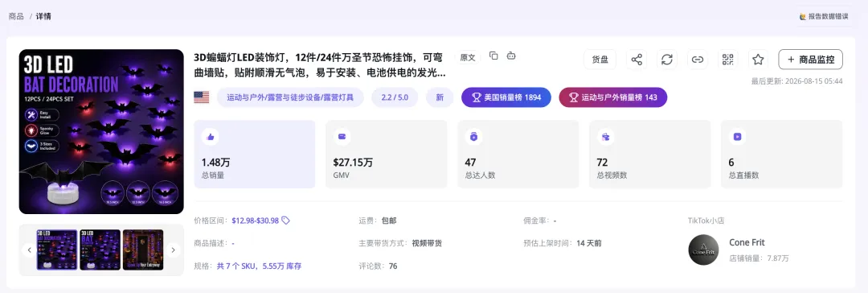Screen dimensions: 868x293
Task: Toggle 原文 original text button
Action: point(468,57)
